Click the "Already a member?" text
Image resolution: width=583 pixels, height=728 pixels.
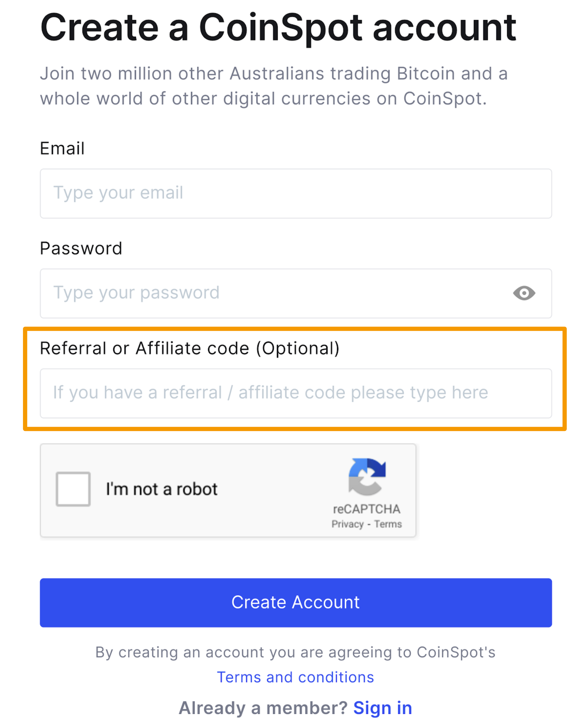coord(263,708)
